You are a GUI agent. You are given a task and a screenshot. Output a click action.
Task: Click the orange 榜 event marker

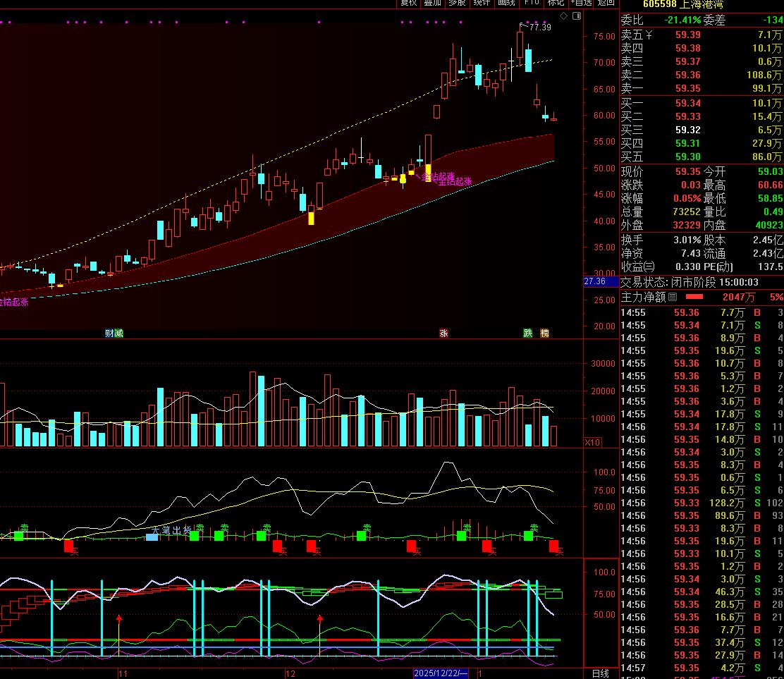(544, 334)
